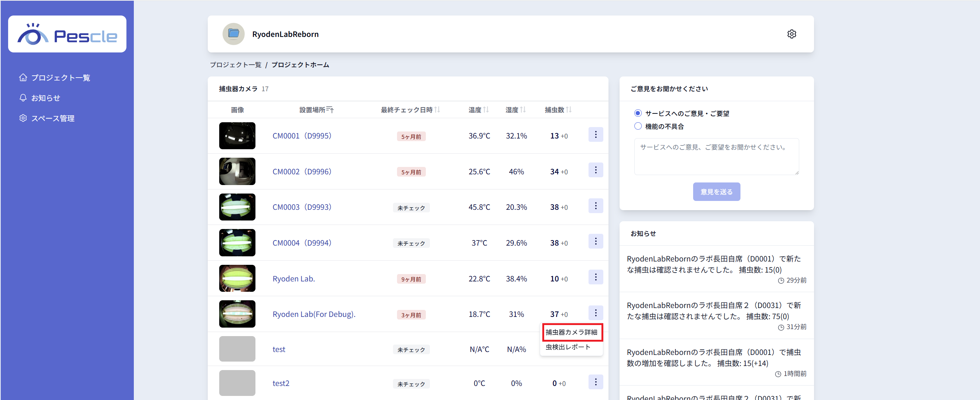This screenshot has height=400, width=980.
Task: Sort table by 捕虫数 column
Action: tap(568, 110)
